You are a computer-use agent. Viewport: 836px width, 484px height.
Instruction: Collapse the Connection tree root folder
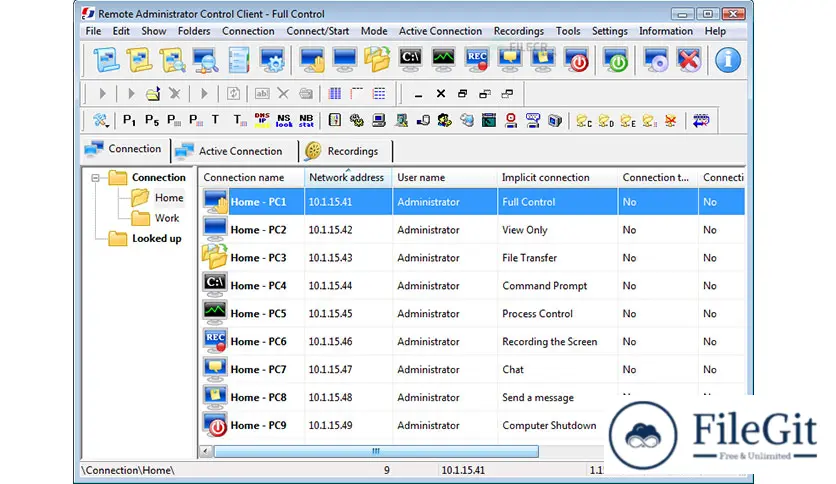point(95,178)
